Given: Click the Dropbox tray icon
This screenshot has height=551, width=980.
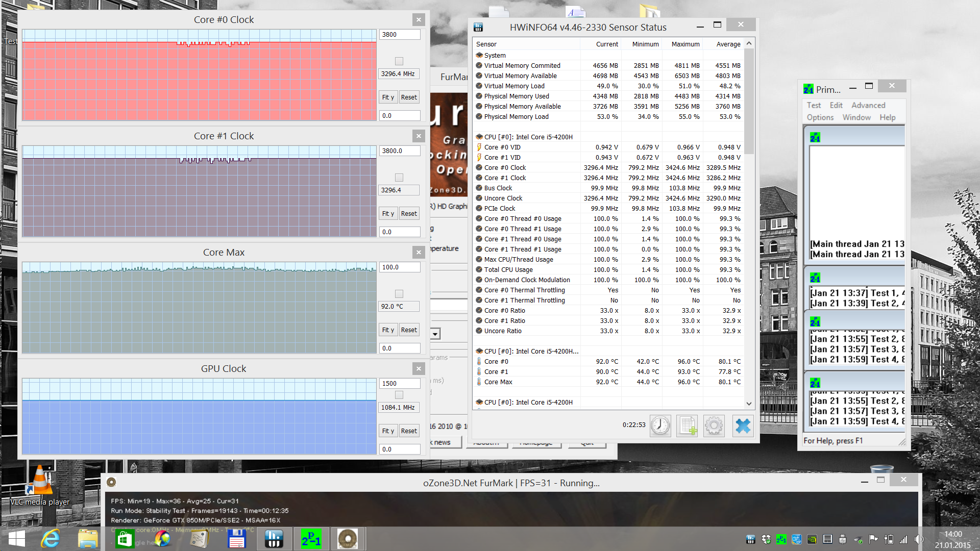Looking at the screenshot, I should 766,539.
